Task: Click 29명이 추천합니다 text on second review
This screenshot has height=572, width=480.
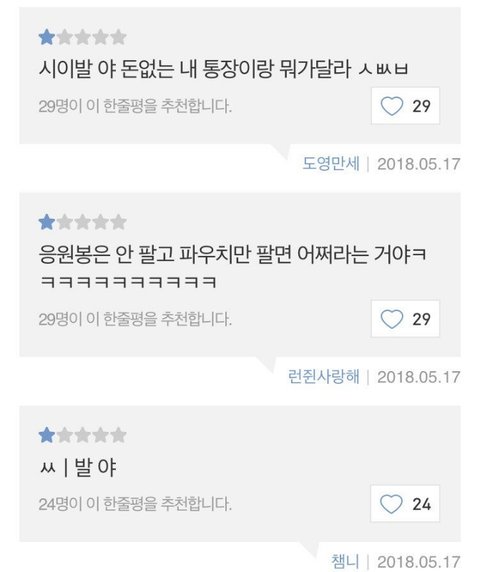Action: point(135,319)
